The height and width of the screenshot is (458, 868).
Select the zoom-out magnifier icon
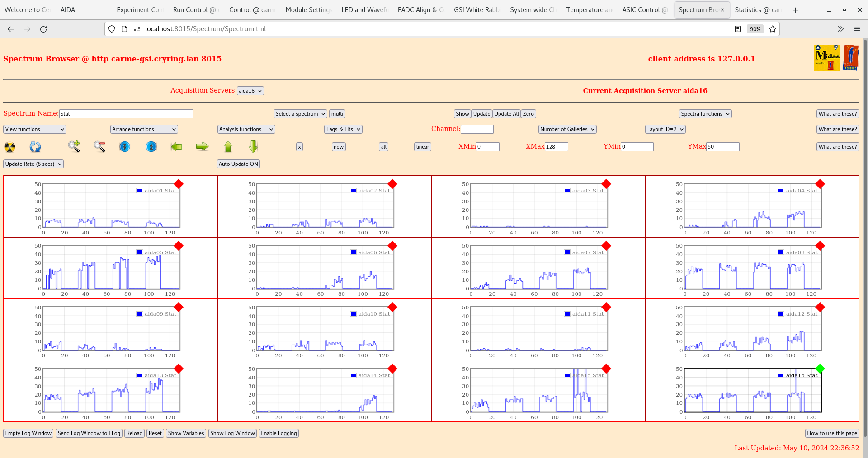tap(99, 146)
